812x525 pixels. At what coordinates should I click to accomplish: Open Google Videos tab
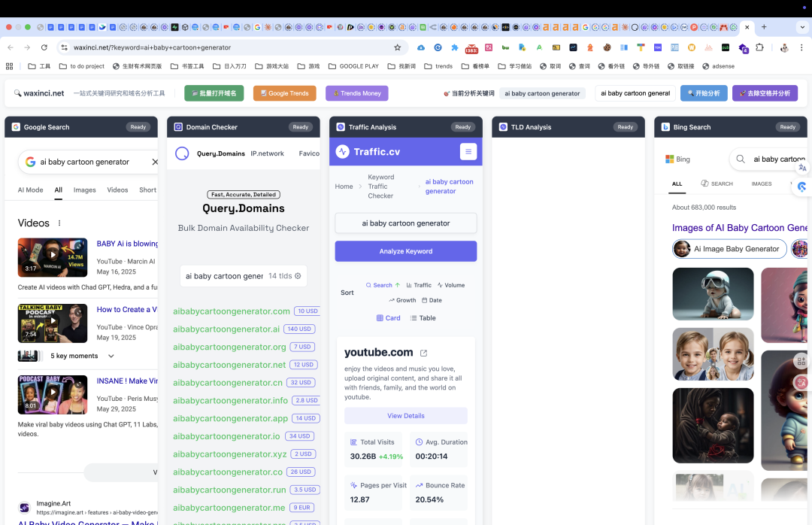117,190
